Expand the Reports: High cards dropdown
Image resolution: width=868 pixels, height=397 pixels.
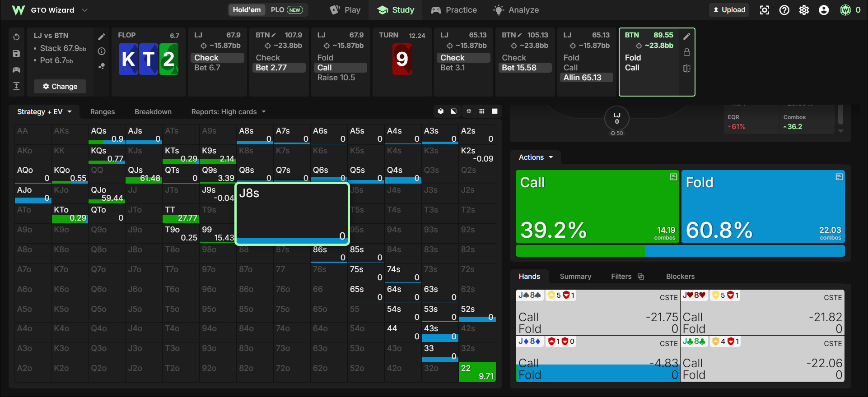(x=229, y=112)
